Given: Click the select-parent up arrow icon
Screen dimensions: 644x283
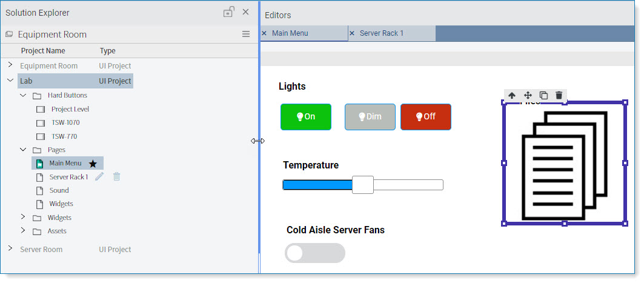Looking at the screenshot, I should [x=512, y=95].
